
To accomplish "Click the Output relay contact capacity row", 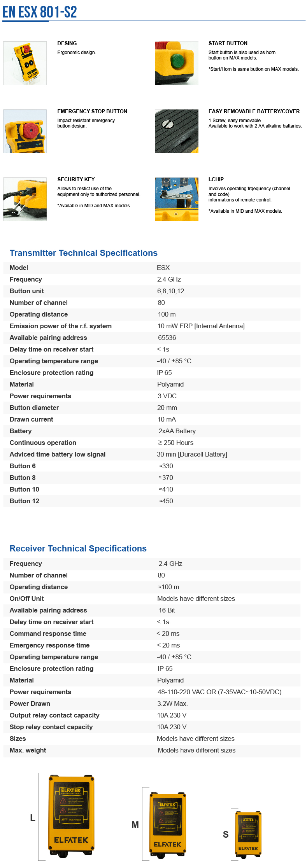I will click(x=54, y=715).
